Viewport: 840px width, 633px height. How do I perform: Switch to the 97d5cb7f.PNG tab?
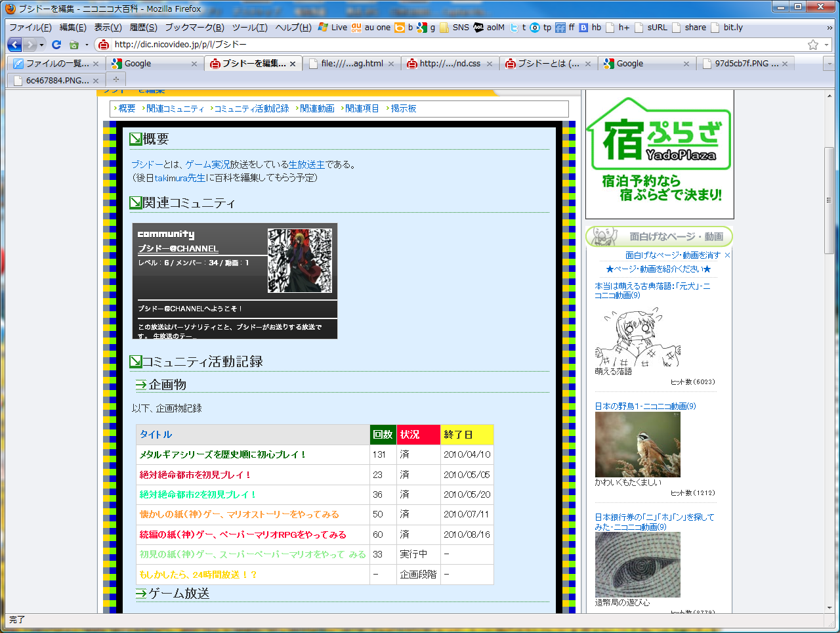tap(745, 64)
